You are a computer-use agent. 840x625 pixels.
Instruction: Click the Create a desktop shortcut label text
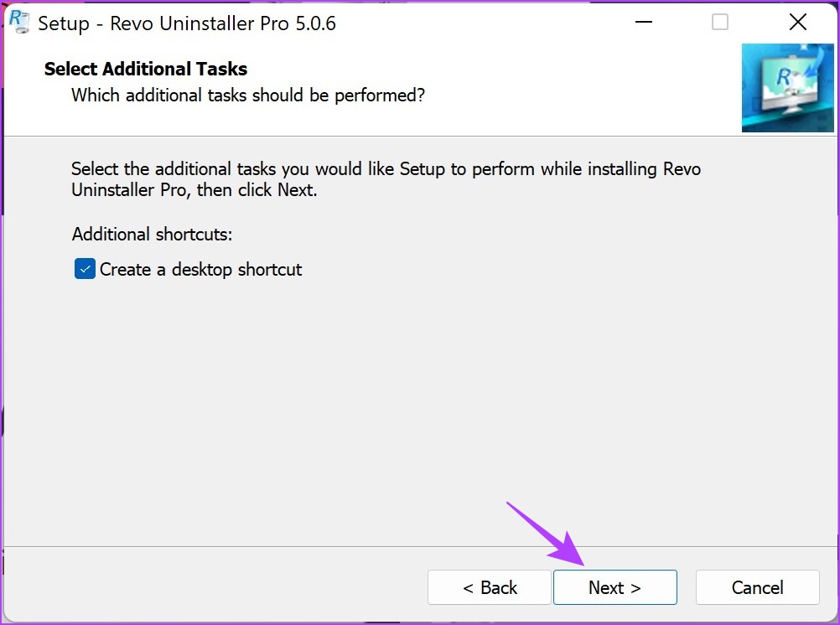201,269
